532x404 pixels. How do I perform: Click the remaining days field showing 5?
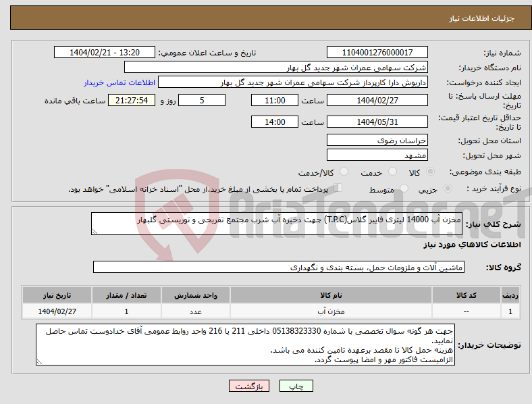202,101
